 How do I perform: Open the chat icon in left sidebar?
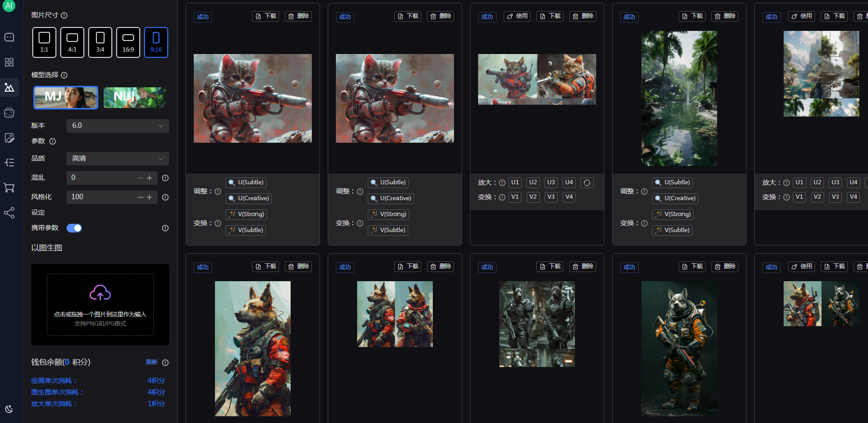9,37
